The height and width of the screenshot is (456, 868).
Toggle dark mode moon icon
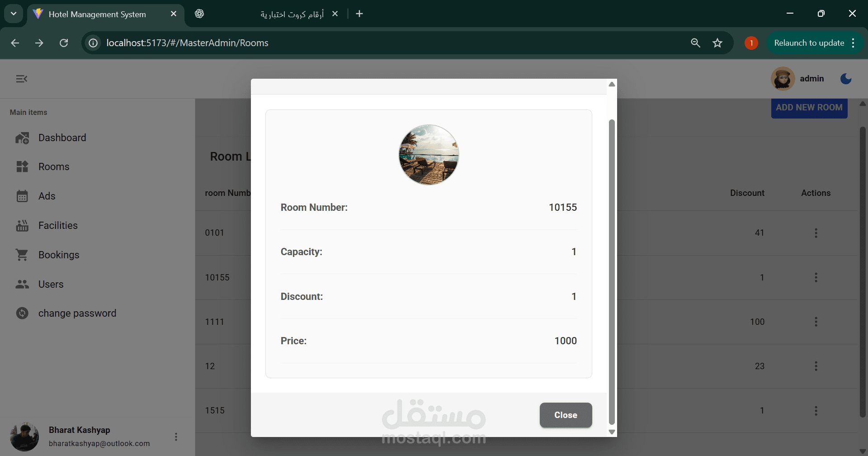tap(846, 79)
